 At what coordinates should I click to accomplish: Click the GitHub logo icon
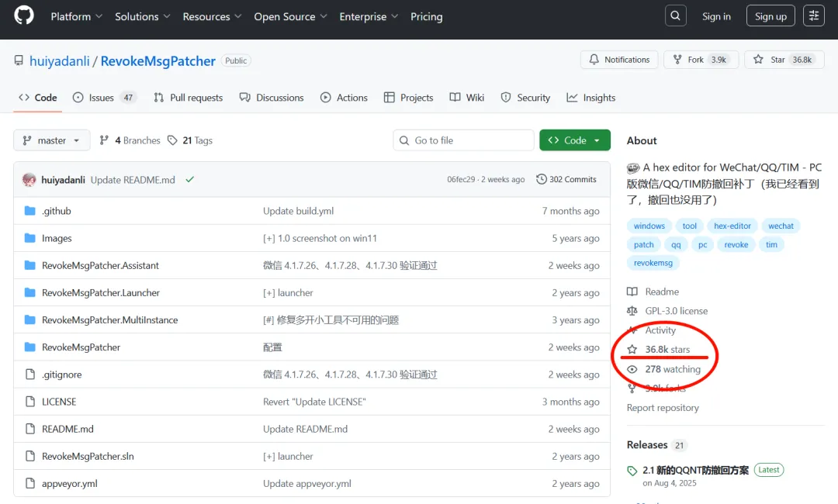point(24,16)
